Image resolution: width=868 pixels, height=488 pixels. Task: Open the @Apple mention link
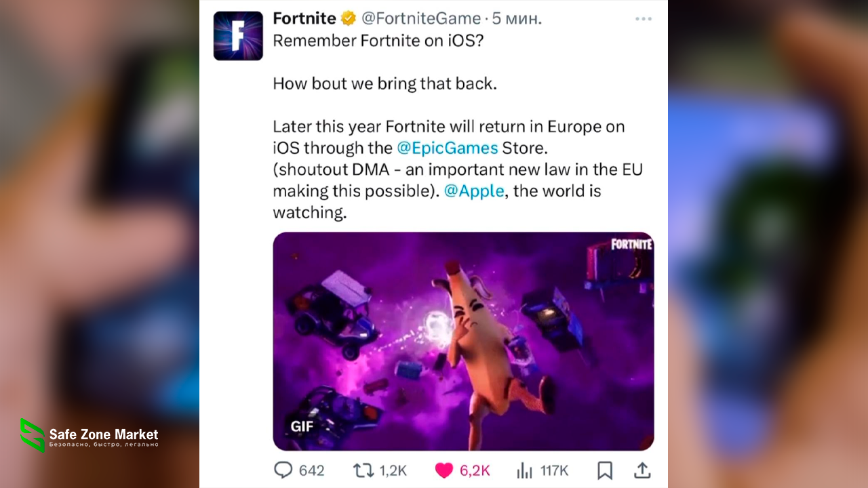474,191
